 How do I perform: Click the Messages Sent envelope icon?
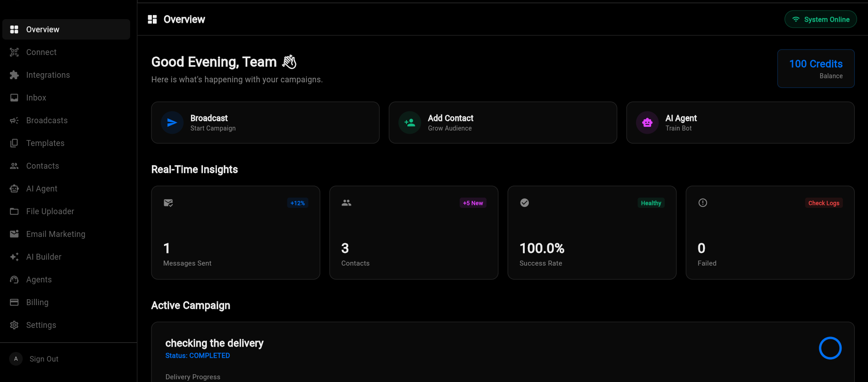click(168, 203)
